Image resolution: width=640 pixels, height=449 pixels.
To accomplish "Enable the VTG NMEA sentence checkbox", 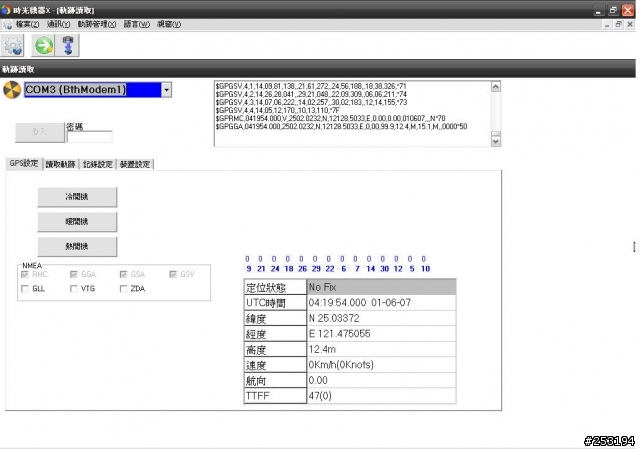I will (74, 289).
